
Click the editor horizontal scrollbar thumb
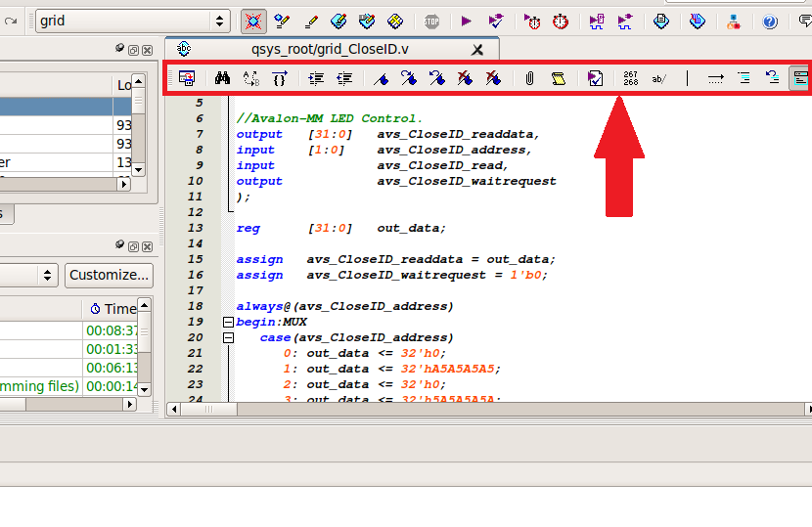[208, 410]
